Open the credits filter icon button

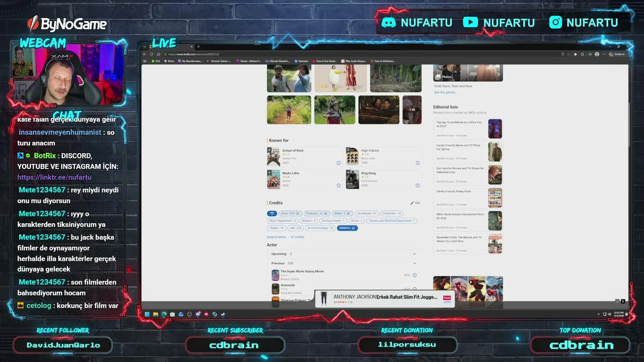(x=272, y=214)
